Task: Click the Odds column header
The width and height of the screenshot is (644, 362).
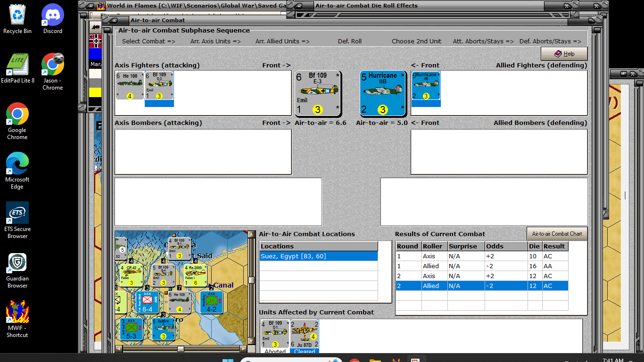Action: pyautogui.click(x=505, y=246)
